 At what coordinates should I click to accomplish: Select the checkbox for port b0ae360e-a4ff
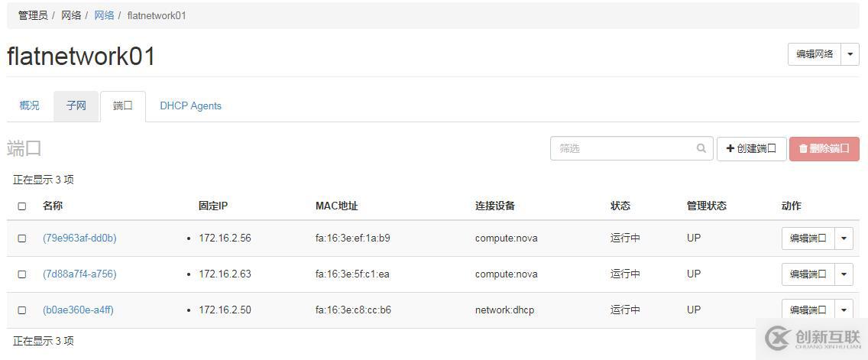click(x=22, y=310)
